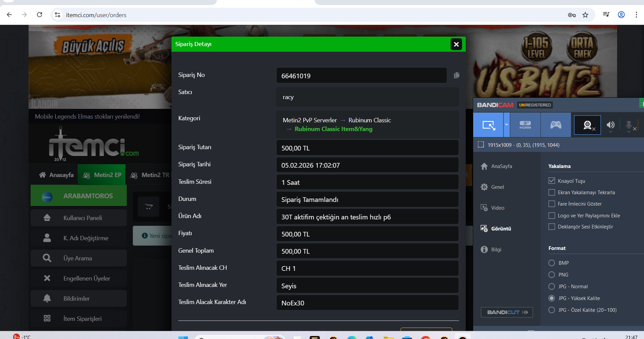644x339 pixels.
Task: Open Bandicam Video settings tab
Action: (x=493, y=208)
